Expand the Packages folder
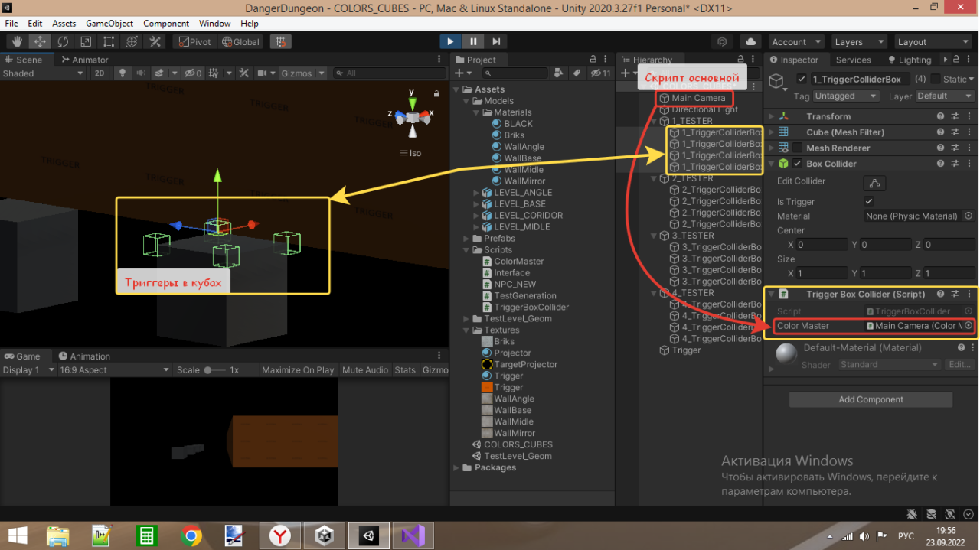The height and width of the screenshot is (550, 980). point(458,468)
